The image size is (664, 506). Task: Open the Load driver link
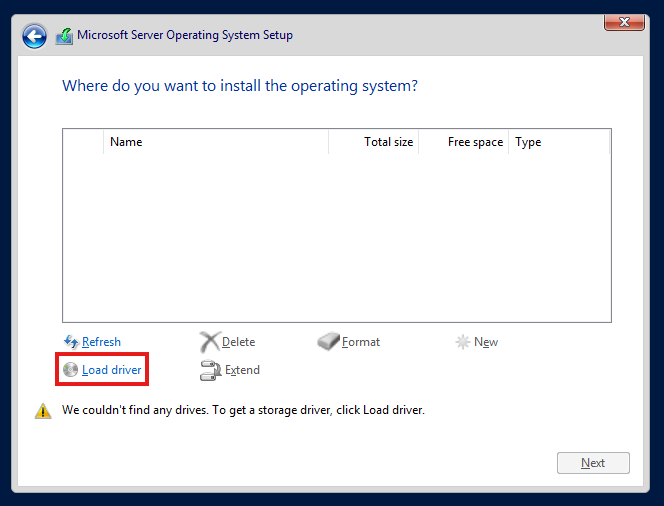point(111,370)
